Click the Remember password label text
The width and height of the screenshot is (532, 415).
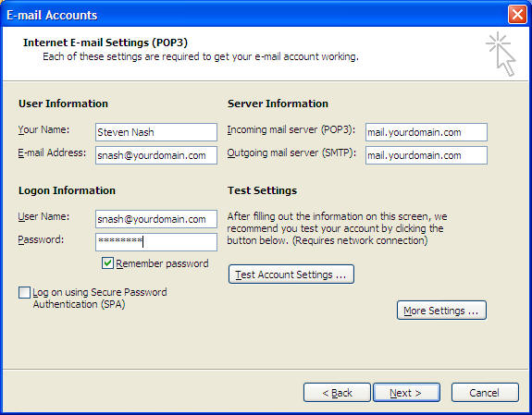162,263
